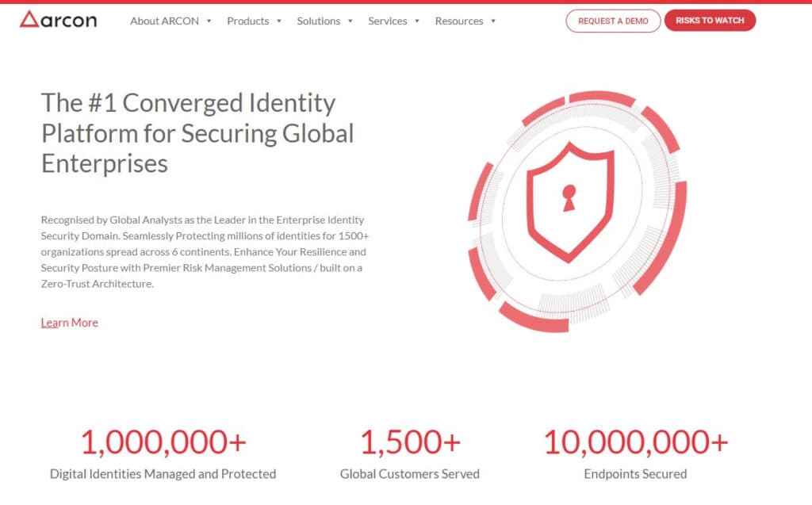
Task: Click the Risks to Watch button
Action: point(710,20)
